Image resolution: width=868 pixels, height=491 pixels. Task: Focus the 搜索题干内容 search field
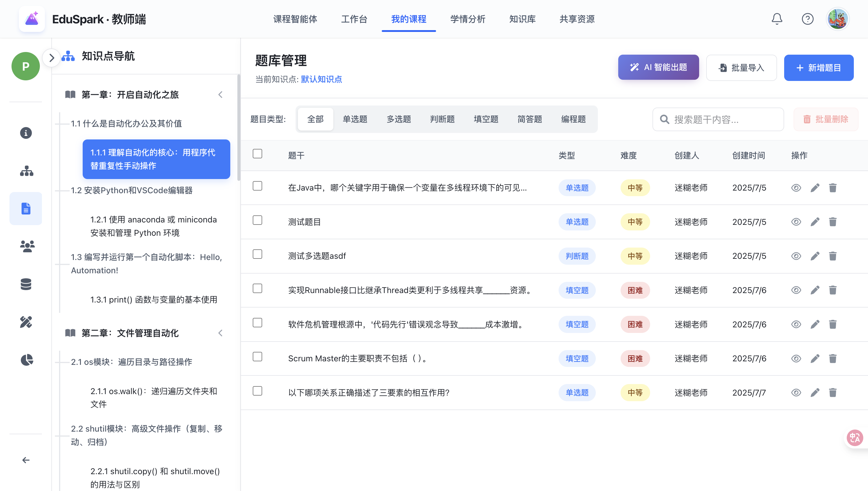(718, 119)
